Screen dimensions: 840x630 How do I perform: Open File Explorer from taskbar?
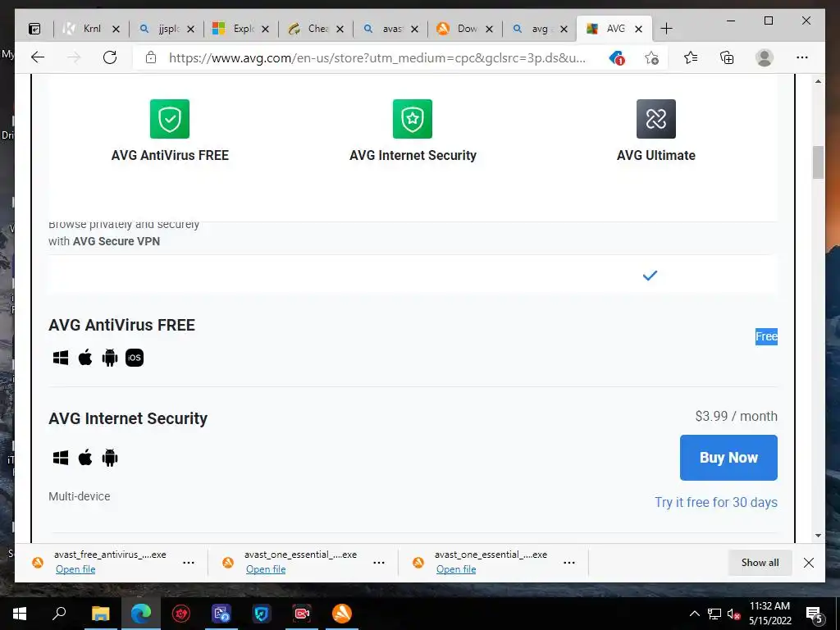coord(100,614)
